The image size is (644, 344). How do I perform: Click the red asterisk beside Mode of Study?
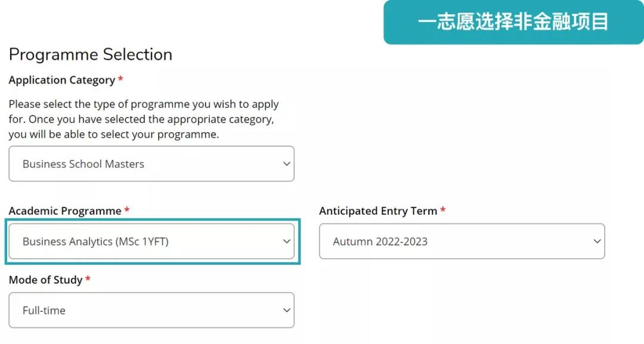[x=88, y=279]
